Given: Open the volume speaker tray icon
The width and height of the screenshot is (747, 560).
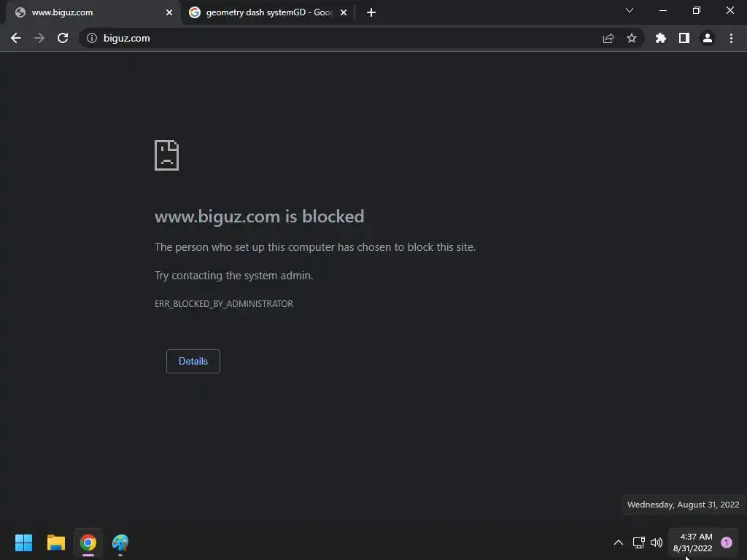Looking at the screenshot, I should [657, 542].
